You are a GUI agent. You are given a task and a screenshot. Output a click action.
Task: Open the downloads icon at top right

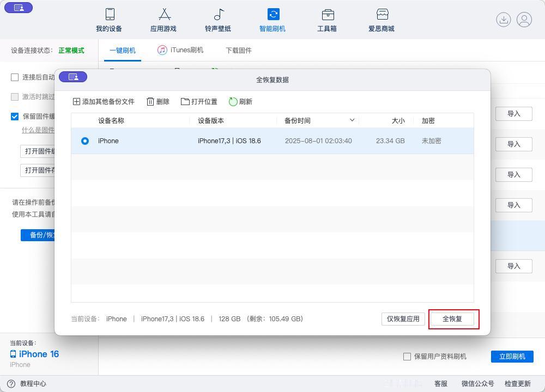click(x=503, y=20)
